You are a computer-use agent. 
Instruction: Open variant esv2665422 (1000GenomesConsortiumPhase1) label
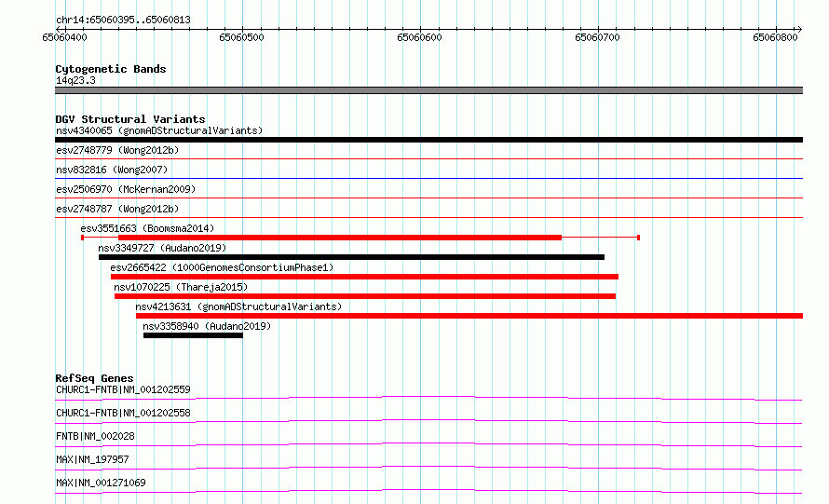[x=222, y=267]
